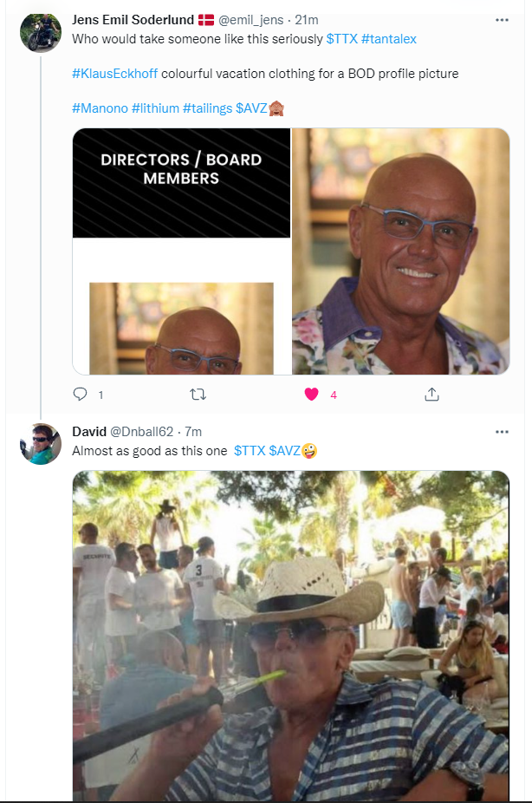
Task: Click the $AVZ cashtag in David's reply
Action: (284, 451)
